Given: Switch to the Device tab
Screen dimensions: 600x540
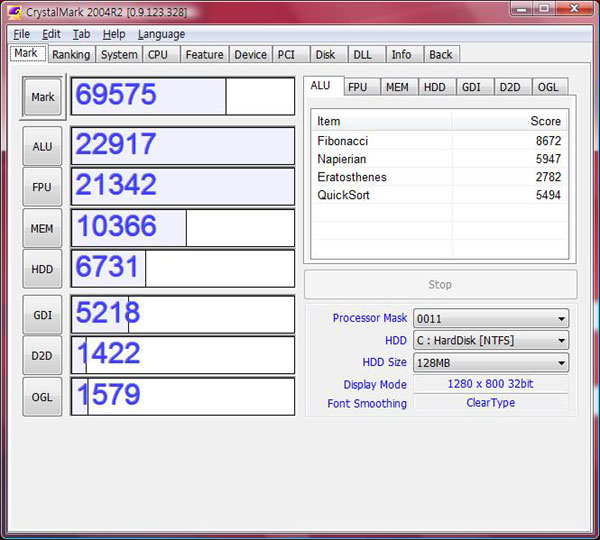Looking at the screenshot, I should pyautogui.click(x=251, y=54).
